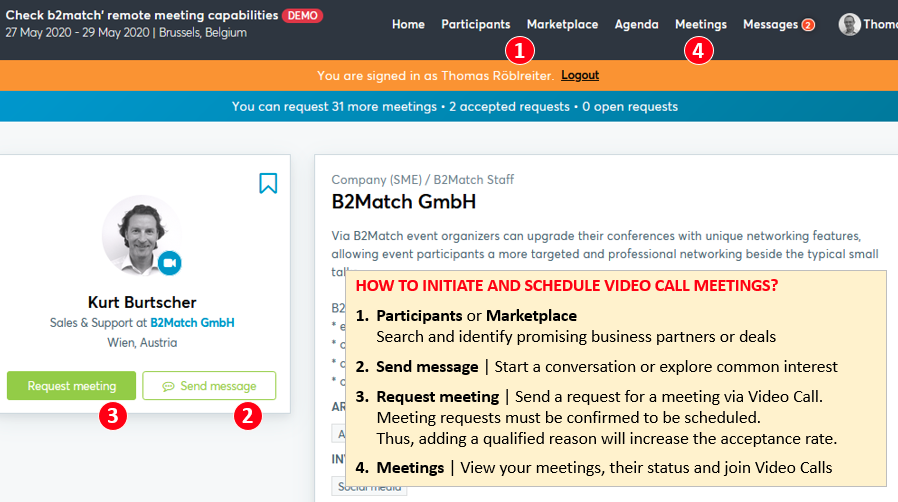Open the Messages unread count badge
The height and width of the screenshot is (502, 898).
click(808, 25)
